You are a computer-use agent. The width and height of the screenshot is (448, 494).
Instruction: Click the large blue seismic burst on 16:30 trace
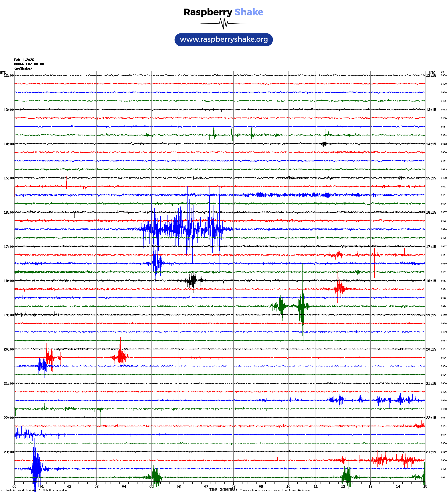(183, 229)
